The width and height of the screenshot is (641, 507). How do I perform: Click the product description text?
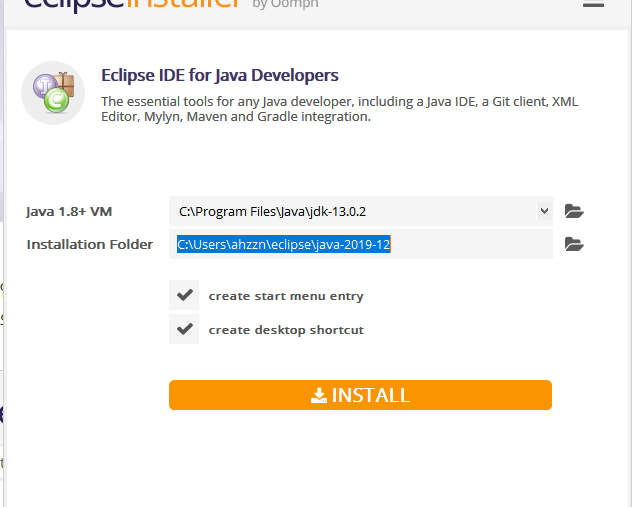pyautogui.click(x=339, y=109)
